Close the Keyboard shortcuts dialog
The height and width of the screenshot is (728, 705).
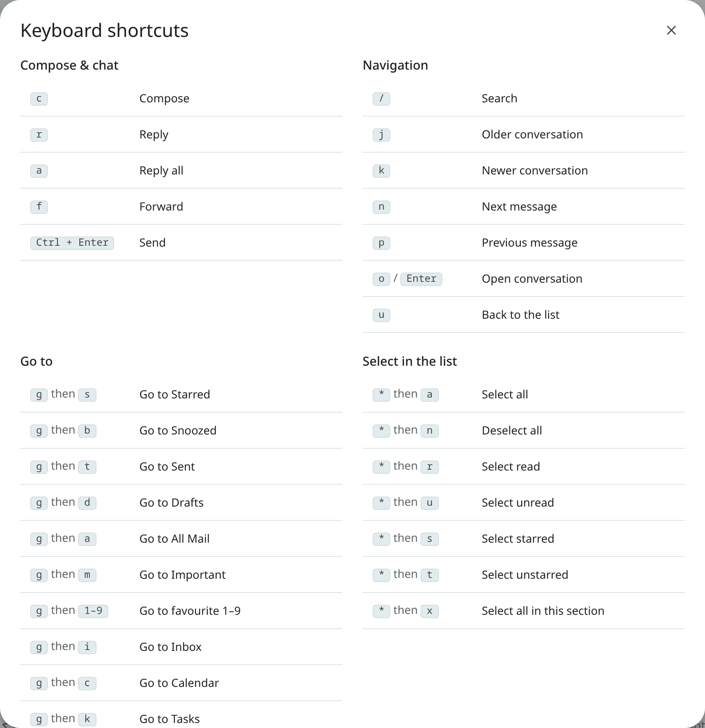pyautogui.click(x=671, y=30)
